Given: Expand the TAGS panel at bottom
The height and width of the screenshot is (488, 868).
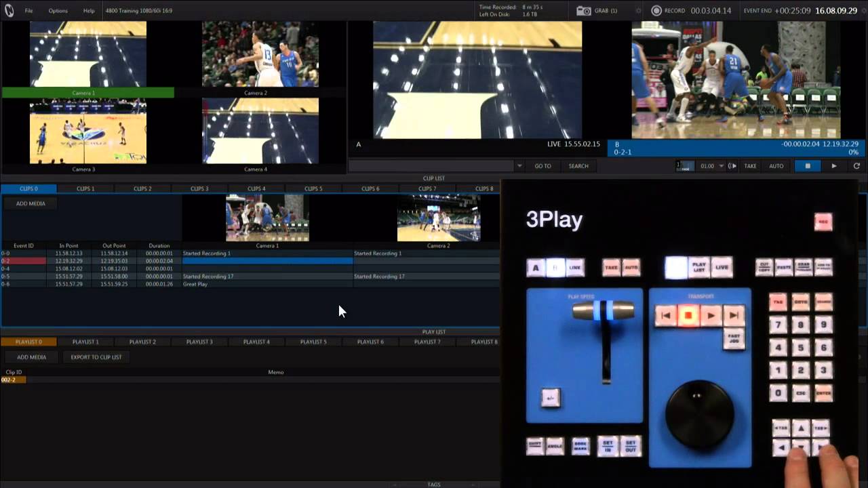Looking at the screenshot, I should tap(434, 485).
